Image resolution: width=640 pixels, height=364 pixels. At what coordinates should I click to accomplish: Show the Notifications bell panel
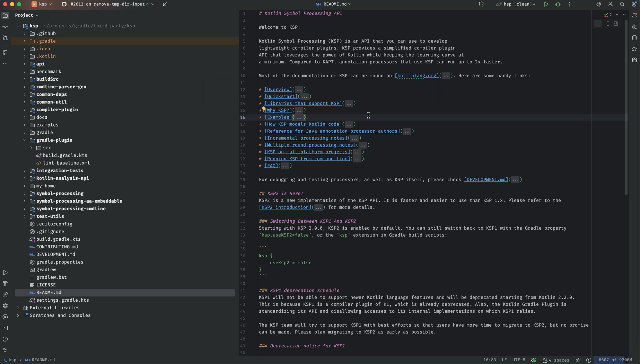[x=634, y=16]
